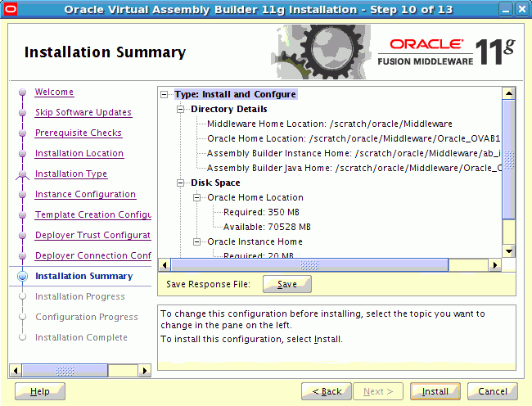Click the Installation Type step bullet icon
This screenshot has height=406, width=532.
(23, 174)
